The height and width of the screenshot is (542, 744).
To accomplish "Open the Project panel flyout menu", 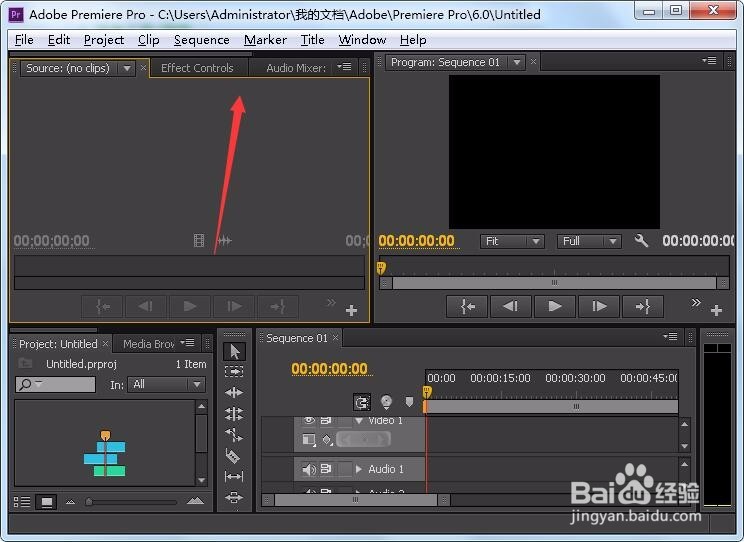I will coord(187,342).
